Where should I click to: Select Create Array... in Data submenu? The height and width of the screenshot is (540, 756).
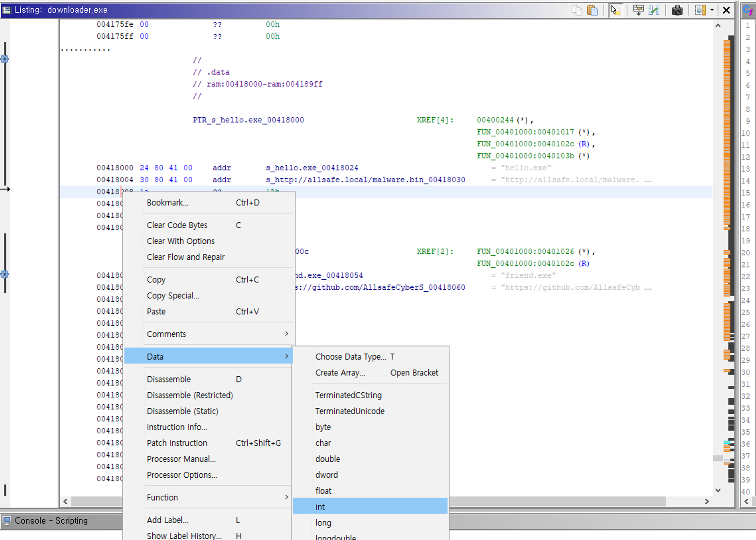(370, 373)
